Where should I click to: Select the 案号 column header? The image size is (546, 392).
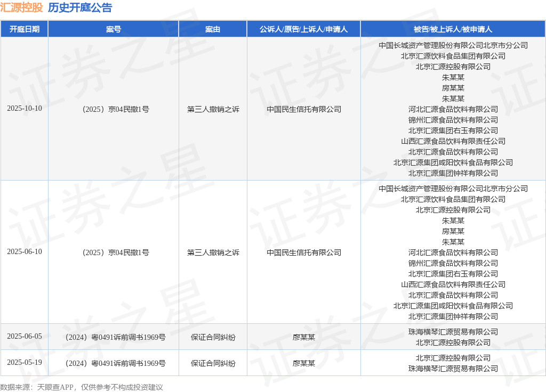114,29
